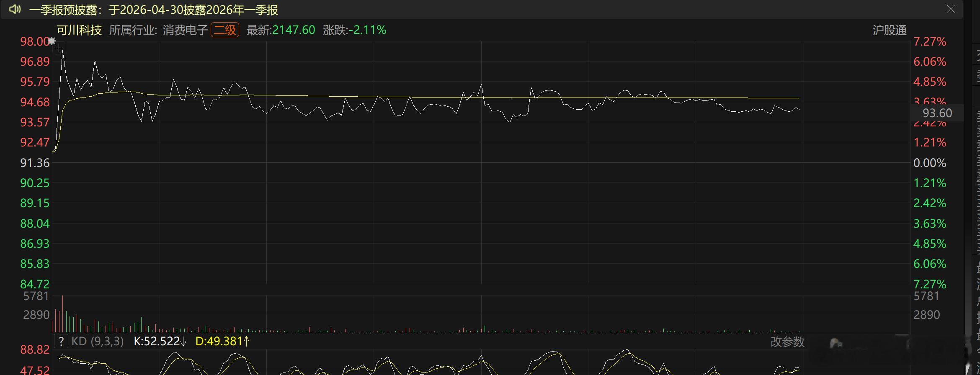
Task: Click the gear icon beside 98.00
Action: click(x=52, y=41)
